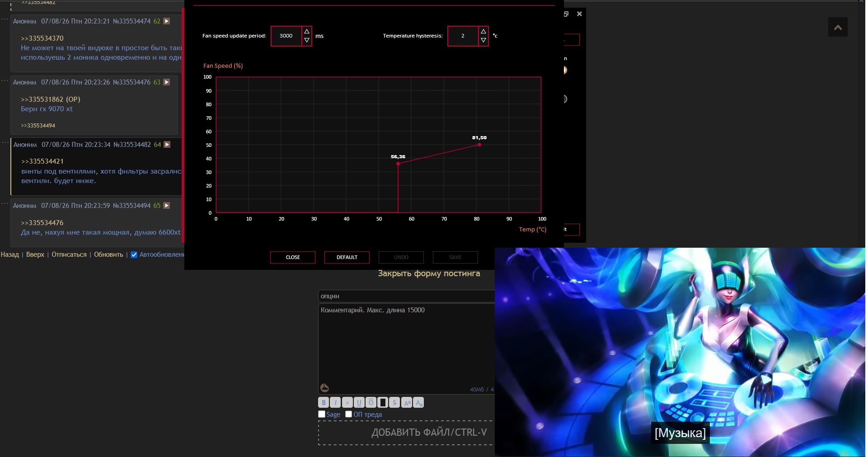Insert quote mark with the > button
Image resolution: width=868 pixels, height=457 pixels.
click(x=347, y=402)
